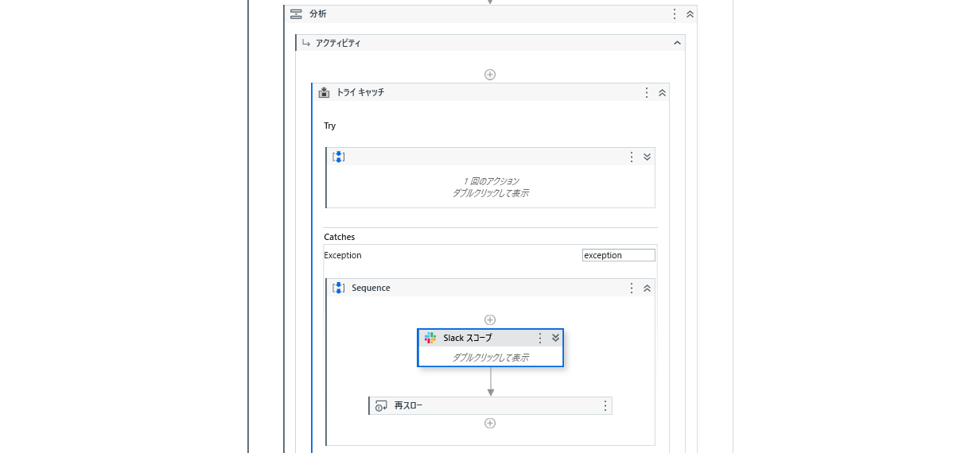Click the Catches Sequence icon
The height and width of the screenshot is (453, 980).
[338, 288]
